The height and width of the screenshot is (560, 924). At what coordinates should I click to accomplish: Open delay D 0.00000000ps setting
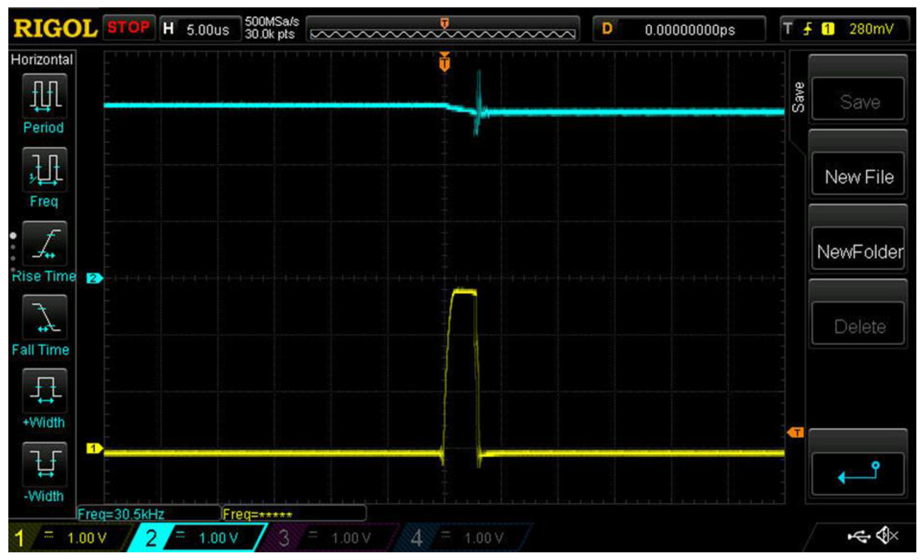(x=679, y=29)
